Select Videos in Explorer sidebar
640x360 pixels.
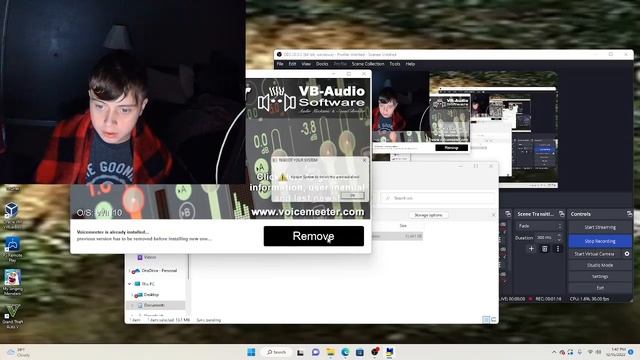(150, 257)
